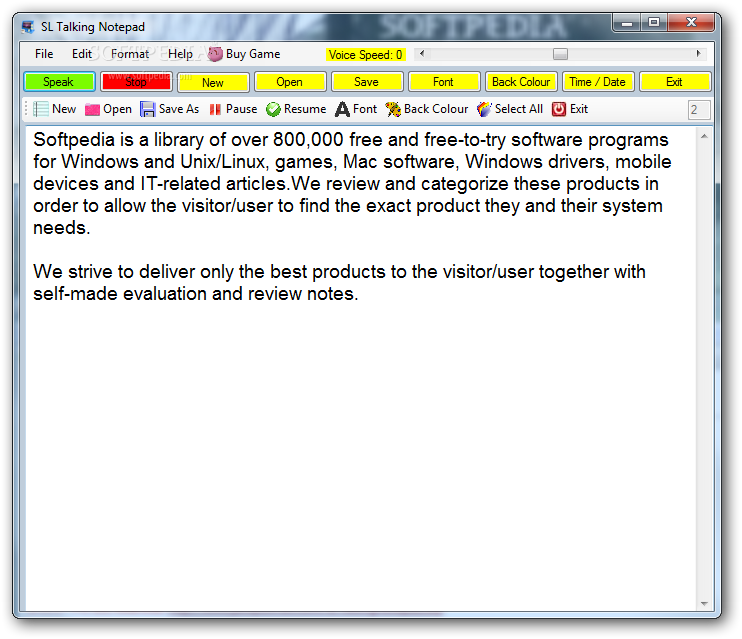Click the yellow Open button
Image resolution: width=742 pixels, height=639 pixels.
[x=290, y=82]
